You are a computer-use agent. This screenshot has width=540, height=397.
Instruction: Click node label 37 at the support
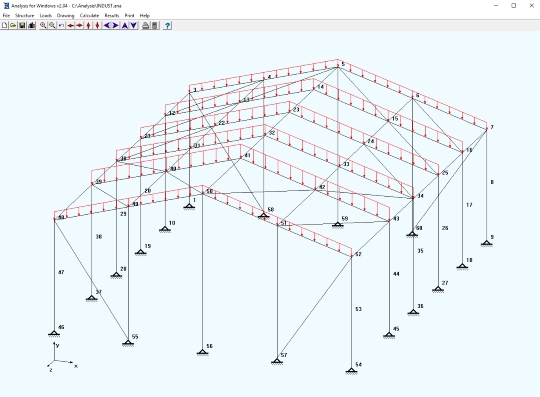tap(98, 292)
